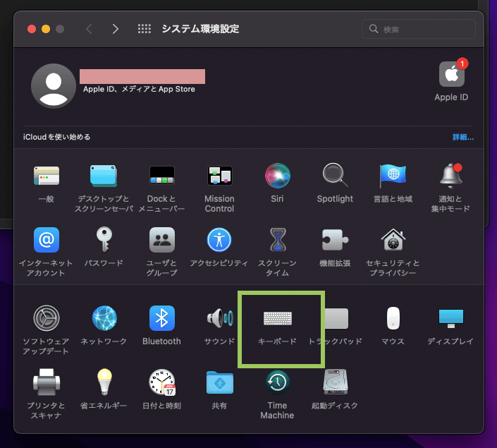Open the Siri preference pane

(x=277, y=176)
